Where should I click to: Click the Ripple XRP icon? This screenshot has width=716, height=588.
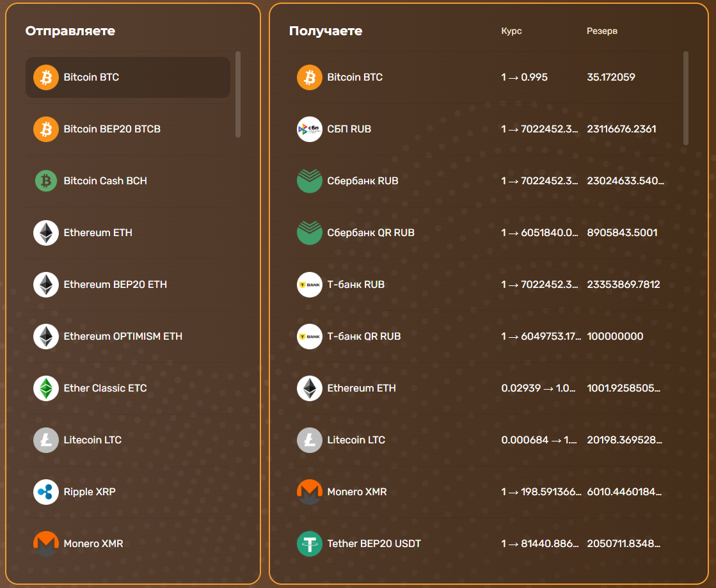46,491
